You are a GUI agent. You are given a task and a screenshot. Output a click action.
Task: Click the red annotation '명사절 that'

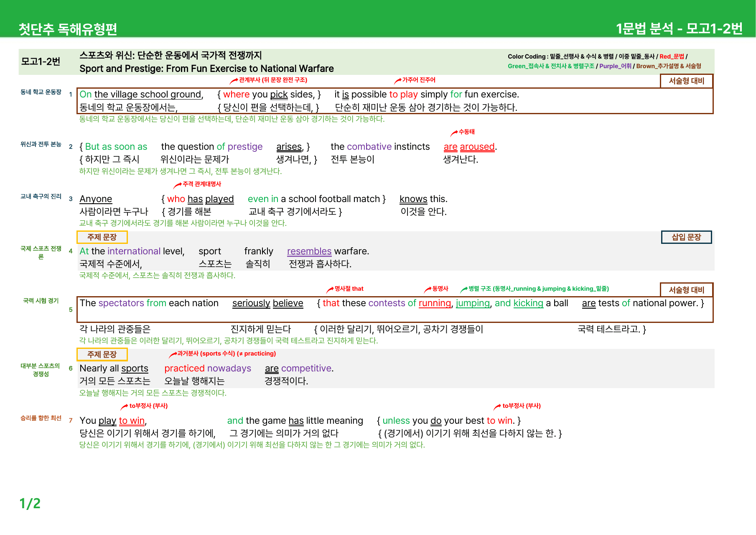click(349, 289)
